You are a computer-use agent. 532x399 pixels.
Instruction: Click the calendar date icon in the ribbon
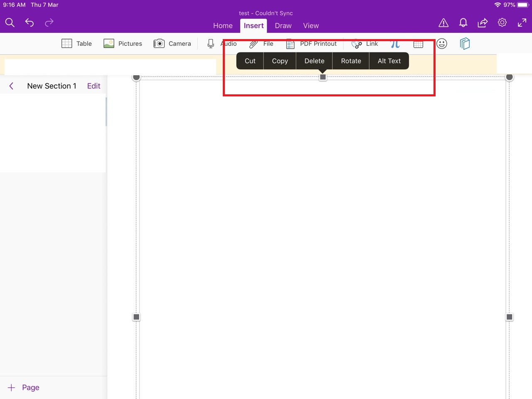tap(418, 44)
